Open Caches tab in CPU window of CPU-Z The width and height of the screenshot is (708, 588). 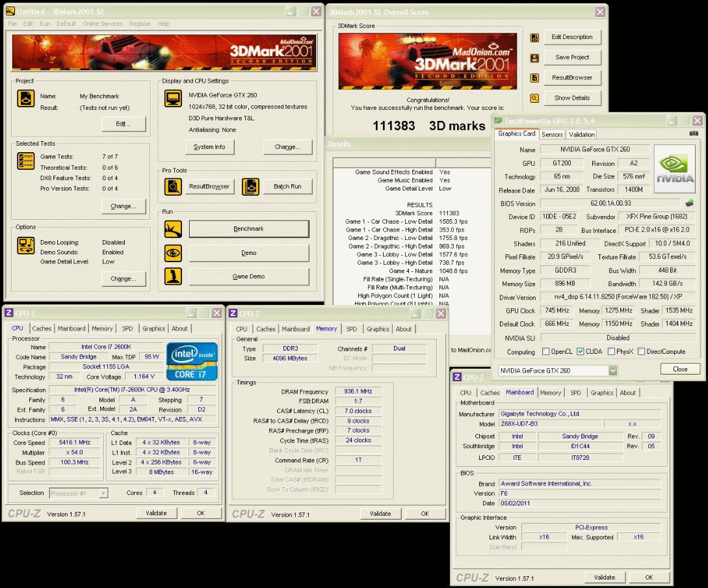coord(42,328)
